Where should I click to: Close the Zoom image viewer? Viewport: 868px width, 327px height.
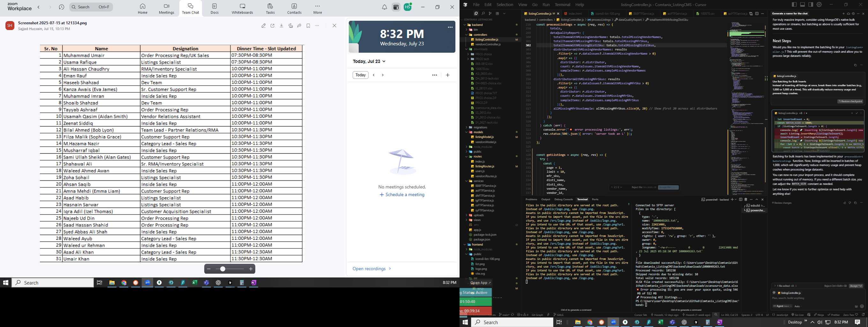point(334,26)
